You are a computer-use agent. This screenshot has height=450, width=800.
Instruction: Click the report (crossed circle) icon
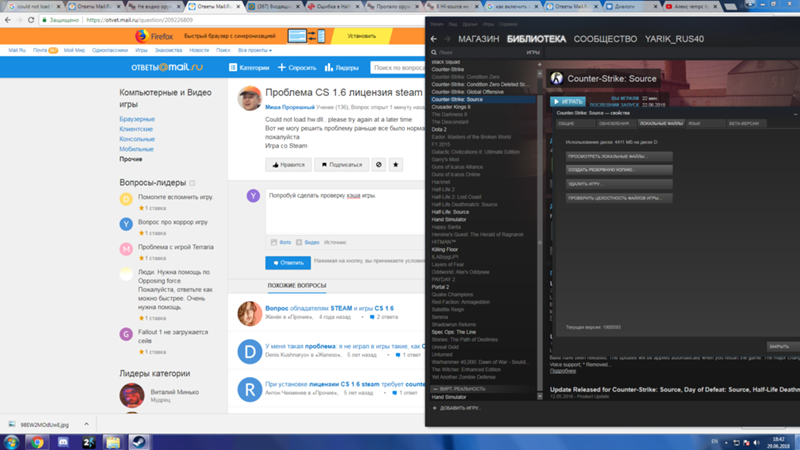(379, 165)
